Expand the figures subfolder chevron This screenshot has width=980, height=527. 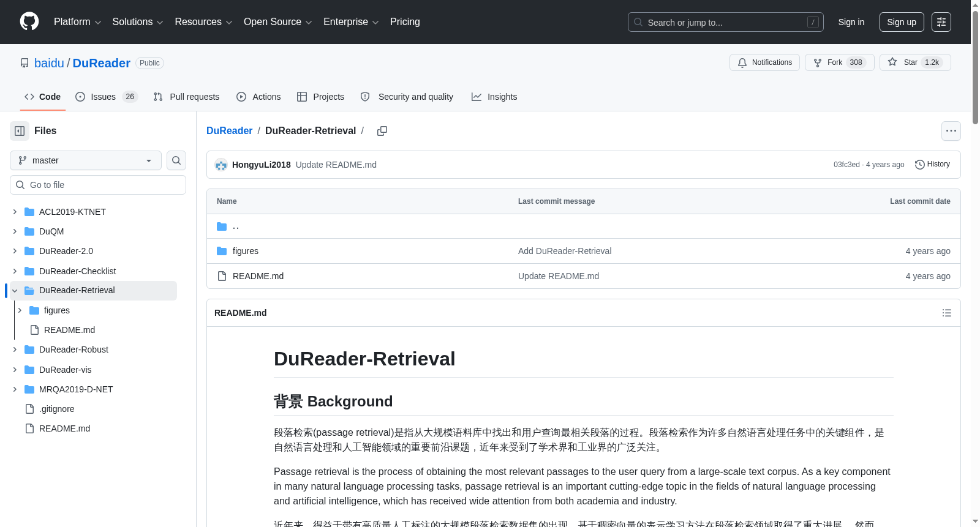[20, 310]
